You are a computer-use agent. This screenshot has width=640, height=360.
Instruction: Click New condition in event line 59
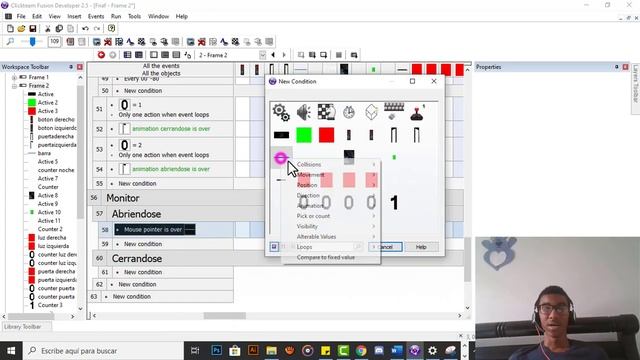143,244
